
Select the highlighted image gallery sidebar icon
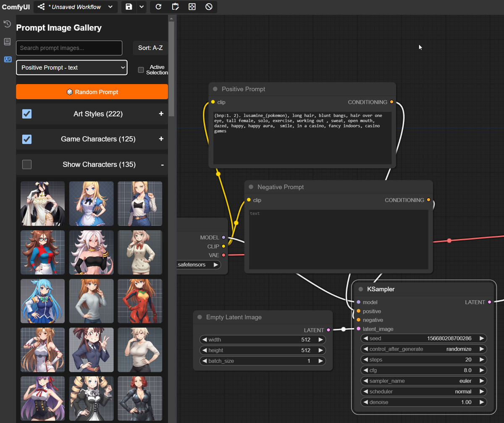click(x=7, y=59)
